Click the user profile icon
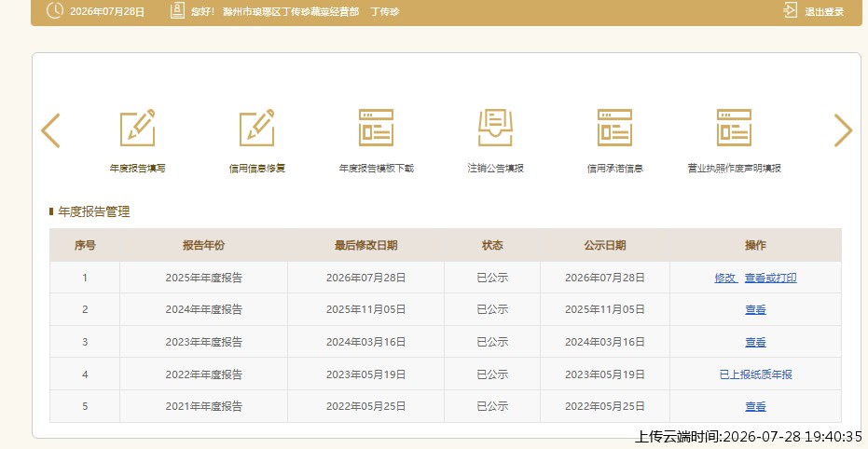The height and width of the screenshot is (449, 868). pyautogui.click(x=177, y=10)
